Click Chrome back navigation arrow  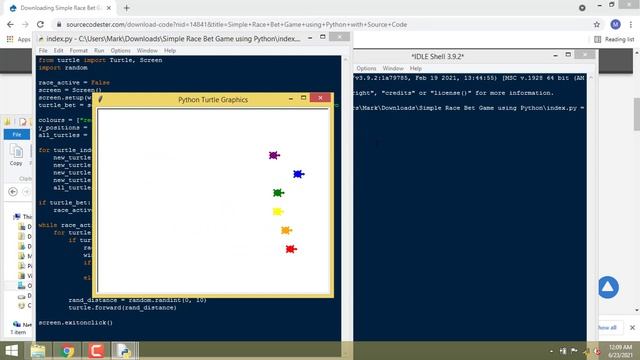point(11,24)
